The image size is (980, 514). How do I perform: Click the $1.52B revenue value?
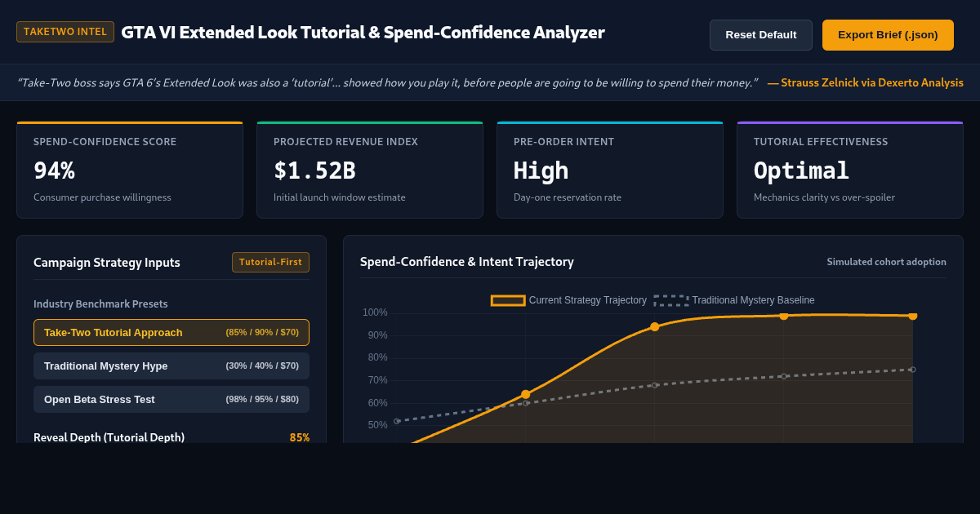314,171
